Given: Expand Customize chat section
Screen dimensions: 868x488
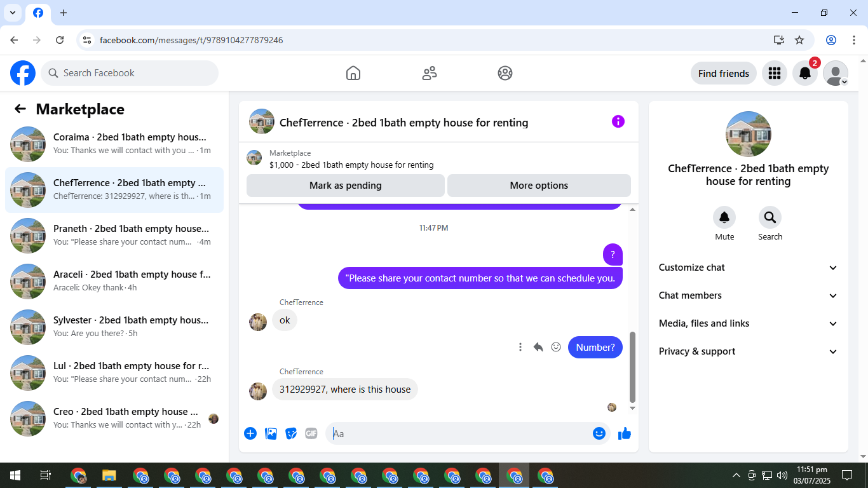Looking at the screenshot, I should (x=748, y=268).
